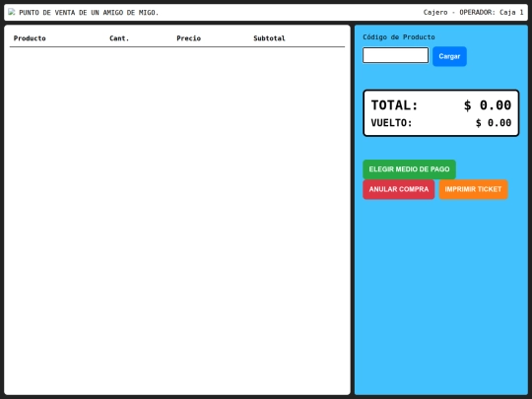Focus the Código de Producto input field
The image size is (532, 399).
coord(396,55)
